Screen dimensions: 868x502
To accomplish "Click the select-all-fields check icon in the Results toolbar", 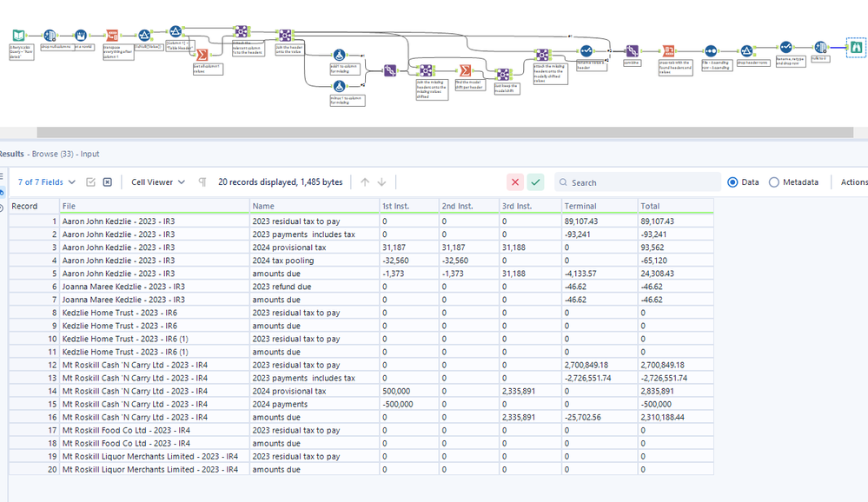I will tap(90, 182).
